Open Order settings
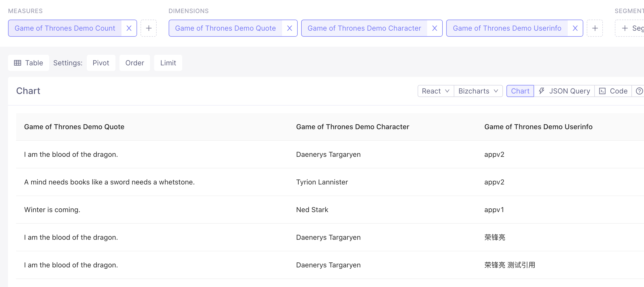This screenshot has height=287, width=644. click(135, 63)
